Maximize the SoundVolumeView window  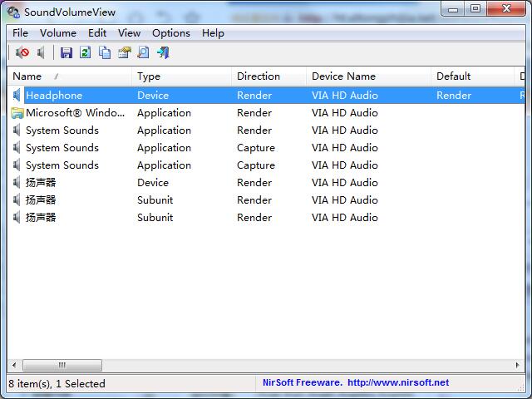pos(475,9)
